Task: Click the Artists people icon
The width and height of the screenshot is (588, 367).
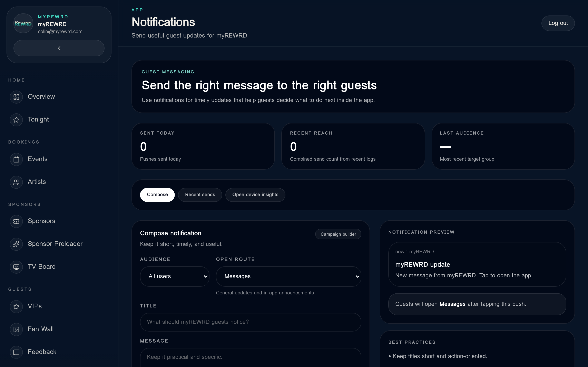Action: coord(16,182)
